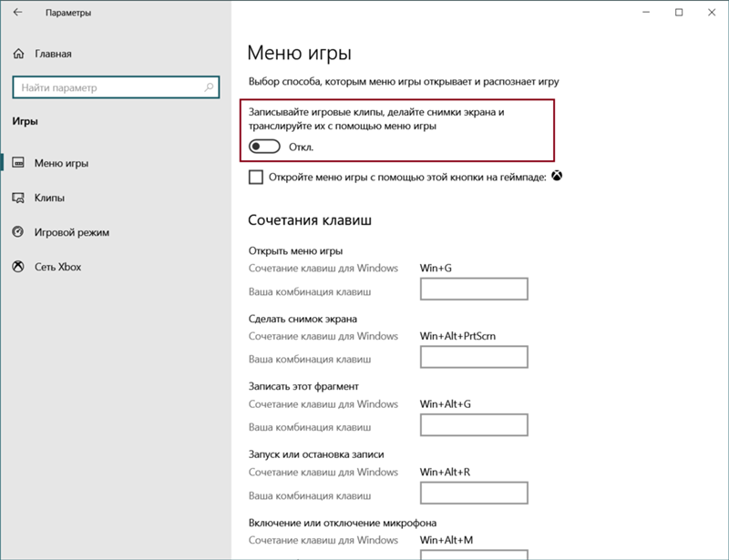Screen dimensions: 729x560
Task: Select the Клипы sidebar icon
Action: pos(18,198)
